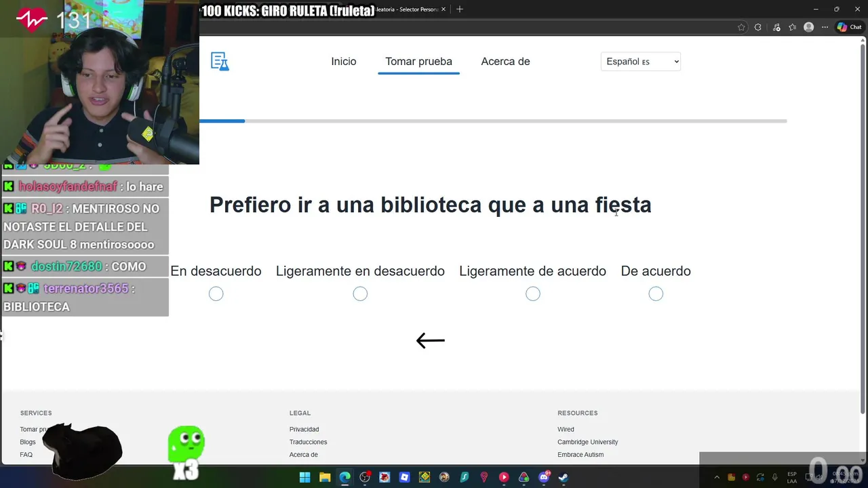Open Acerca de link under Legal

[303, 455]
